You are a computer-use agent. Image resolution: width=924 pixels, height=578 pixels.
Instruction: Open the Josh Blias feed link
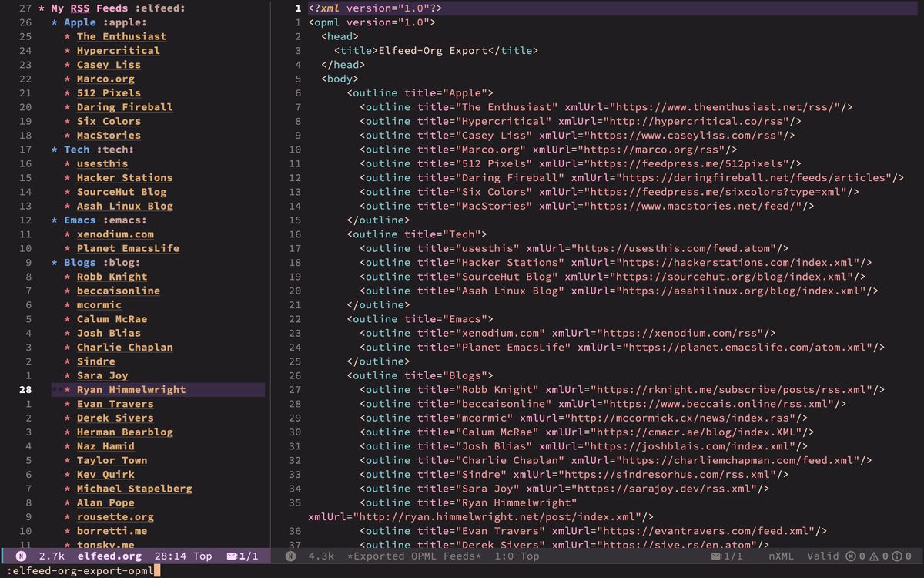[x=109, y=333]
